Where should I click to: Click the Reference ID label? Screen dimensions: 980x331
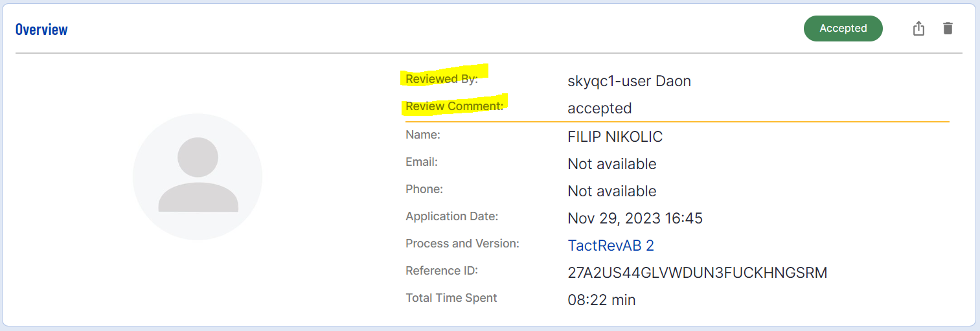coord(441,271)
